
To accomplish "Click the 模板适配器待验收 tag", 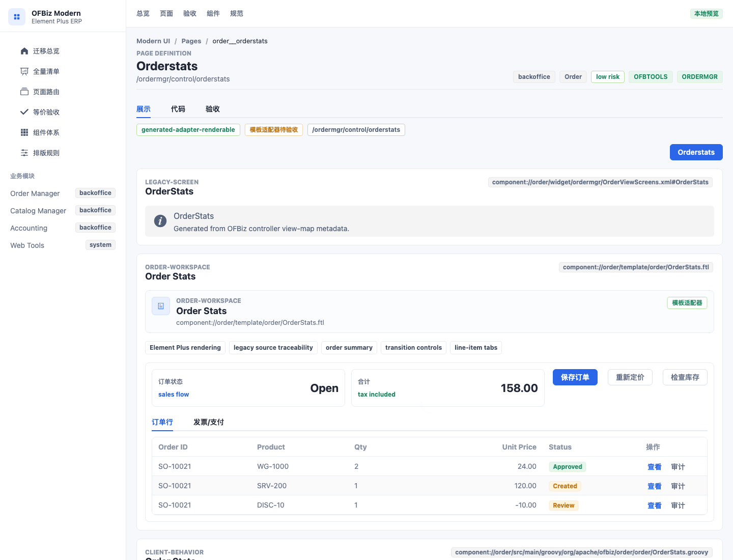I will (x=274, y=130).
